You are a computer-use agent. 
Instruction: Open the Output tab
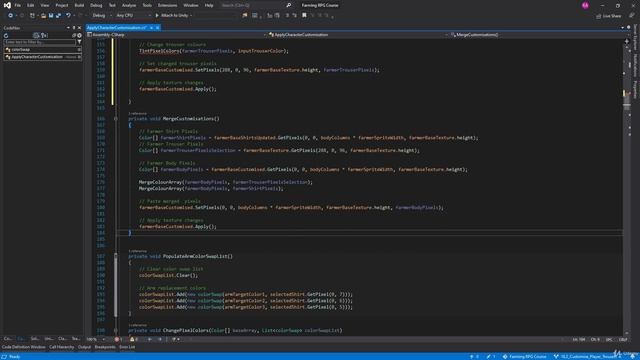pyautogui.click(x=84, y=347)
